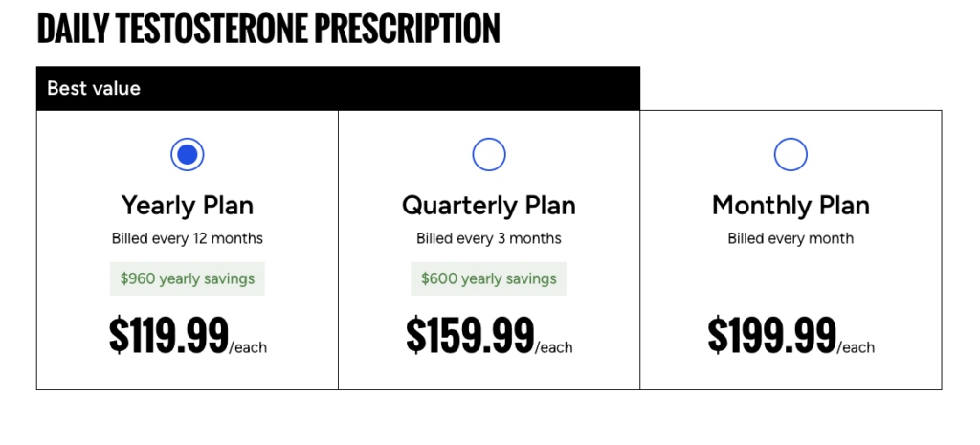Click the Monthly Plan title
Viewport: 980px width, 445px height.
tap(791, 205)
